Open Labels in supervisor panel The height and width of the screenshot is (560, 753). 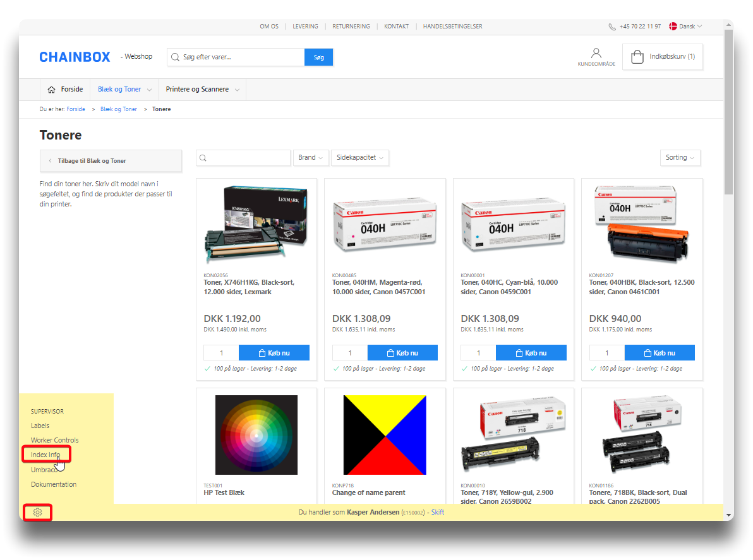(40, 426)
